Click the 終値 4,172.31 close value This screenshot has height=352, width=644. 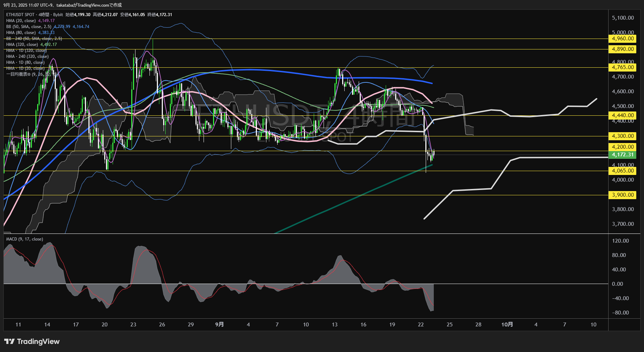pyautogui.click(x=160, y=15)
